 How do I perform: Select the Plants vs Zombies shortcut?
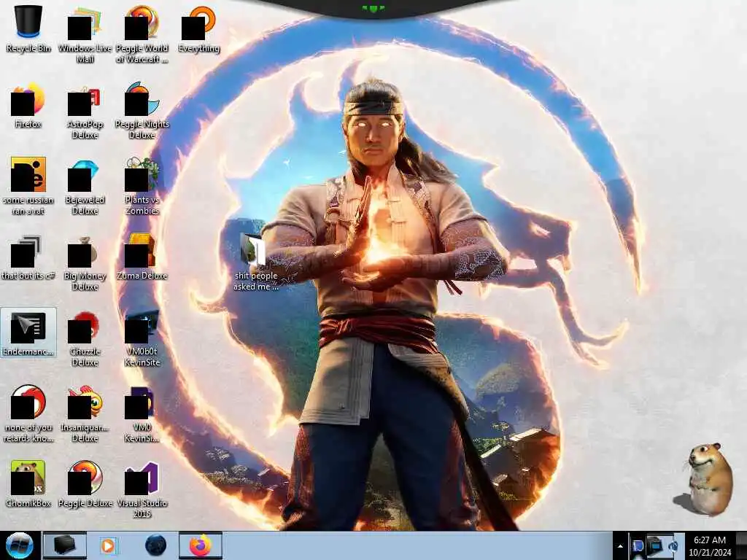click(142, 186)
